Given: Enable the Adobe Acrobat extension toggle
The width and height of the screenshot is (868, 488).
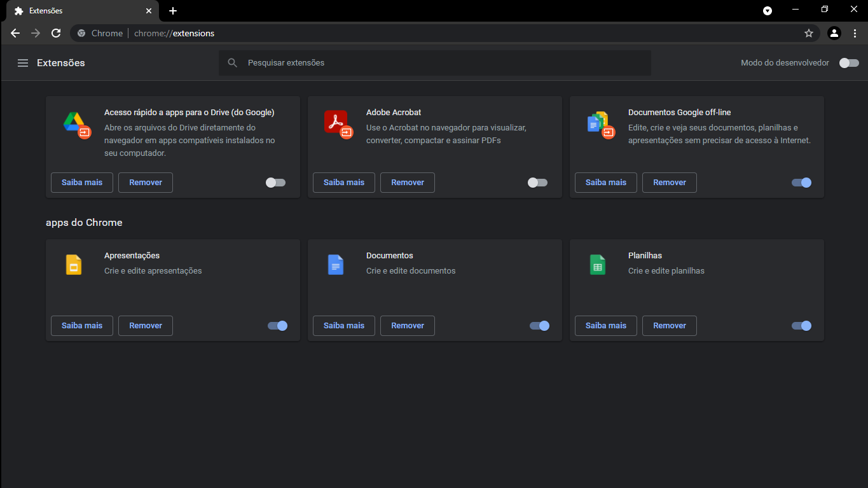Looking at the screenshot, I should (x=537, y=183).
